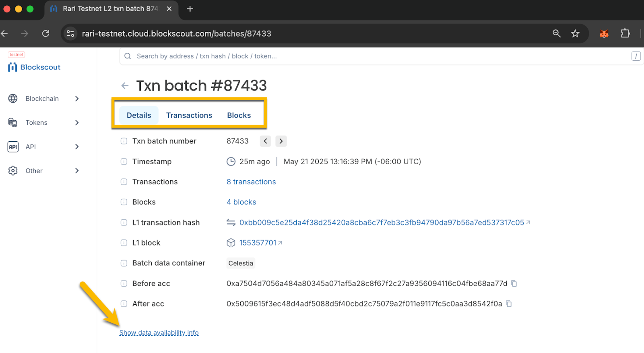Click the Tokens coins icon

tap(13, 123)
